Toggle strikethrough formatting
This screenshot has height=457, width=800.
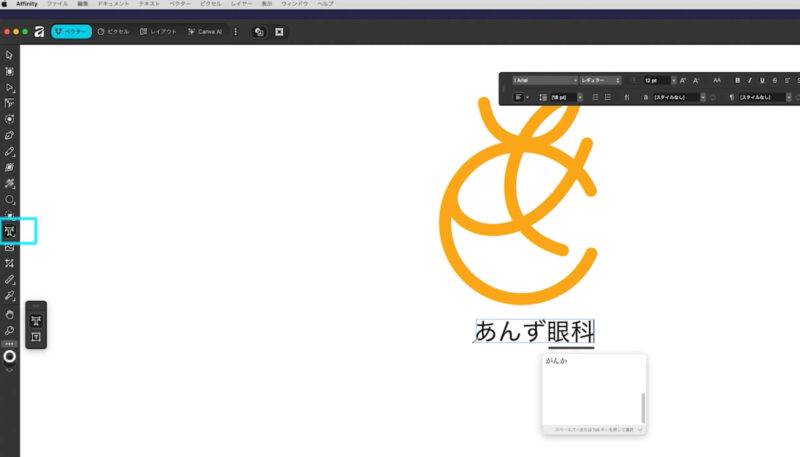tap(774, 81)
